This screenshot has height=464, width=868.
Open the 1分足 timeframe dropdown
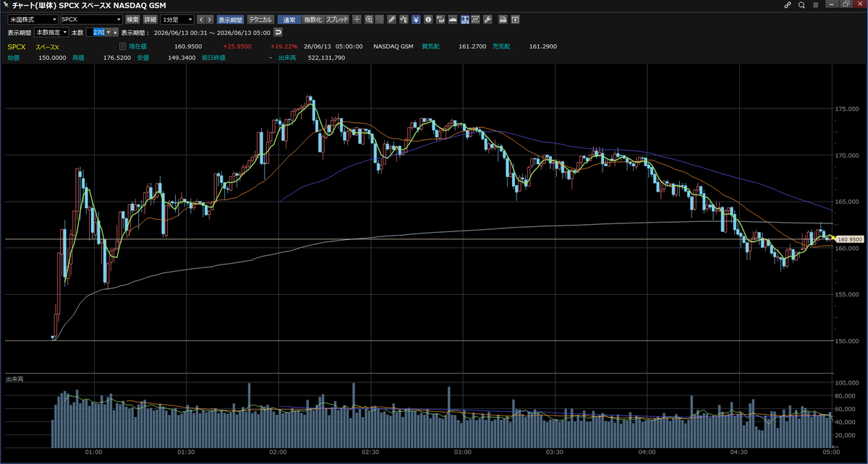click(178, 20)
